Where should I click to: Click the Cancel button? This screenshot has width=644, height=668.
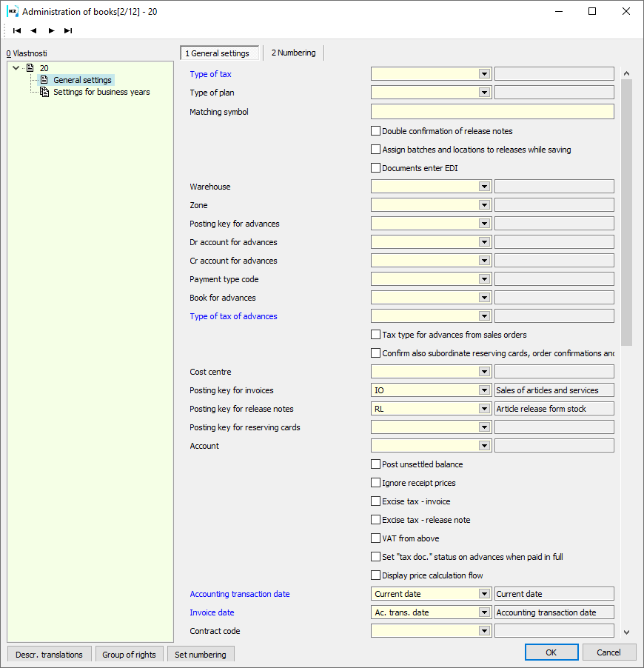(x=608, y=652)
